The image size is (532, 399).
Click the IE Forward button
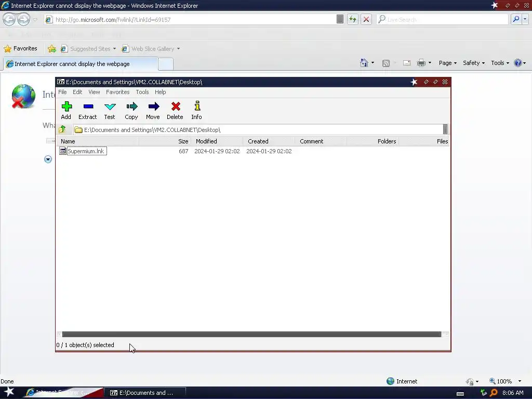click(23, 19)
